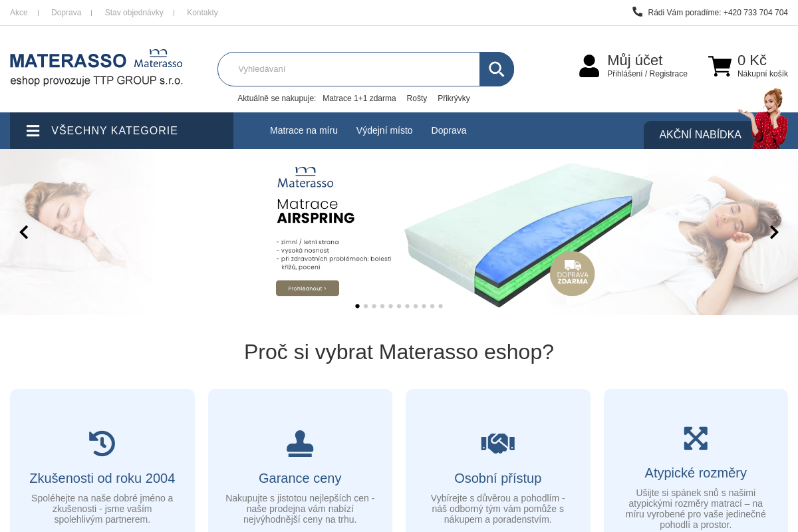
Task: Open Stav objednávky link
Action: [134, 13]
